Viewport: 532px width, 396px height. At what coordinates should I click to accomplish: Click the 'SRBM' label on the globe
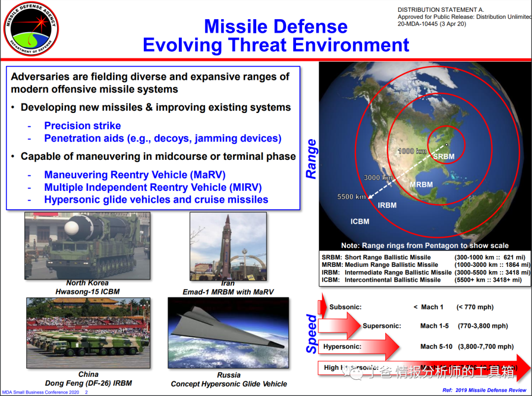(444, 156)
